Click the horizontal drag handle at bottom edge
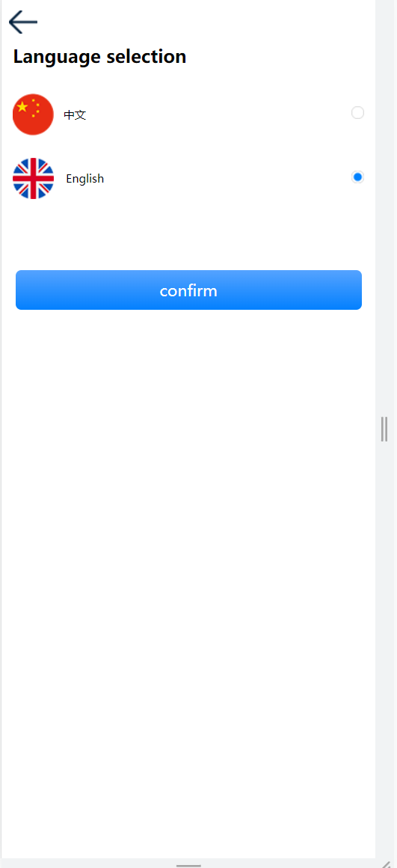The image size is (397, 868). click(x=188, y=865)
